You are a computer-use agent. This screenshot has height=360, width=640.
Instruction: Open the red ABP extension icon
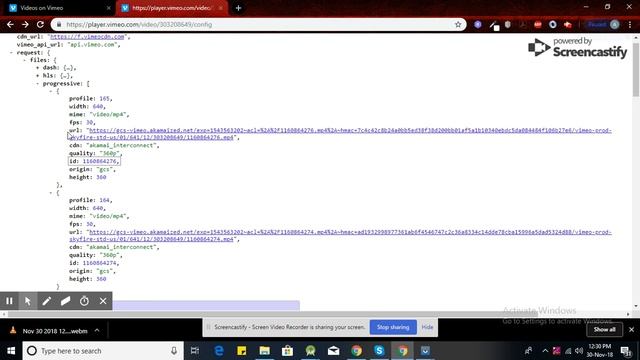[x=538, y=24]
